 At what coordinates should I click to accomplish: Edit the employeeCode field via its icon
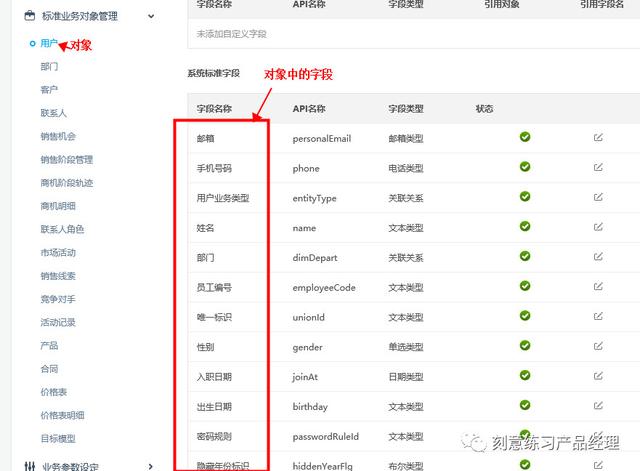(598, 287)
